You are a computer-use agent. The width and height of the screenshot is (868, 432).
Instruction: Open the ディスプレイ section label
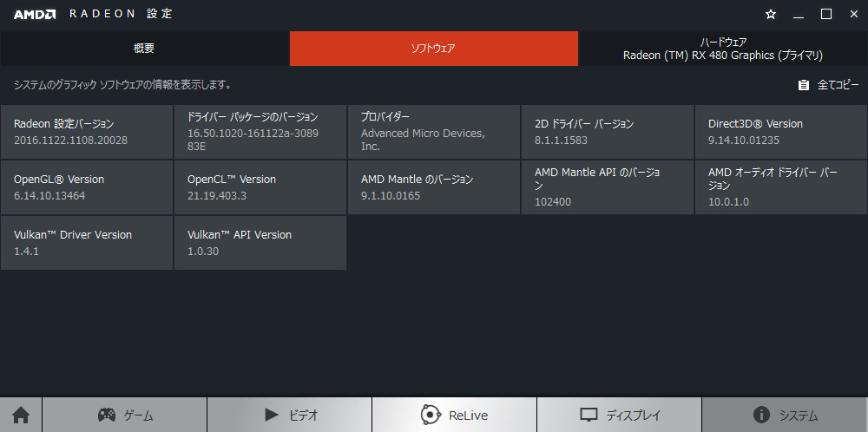[634, 416]
